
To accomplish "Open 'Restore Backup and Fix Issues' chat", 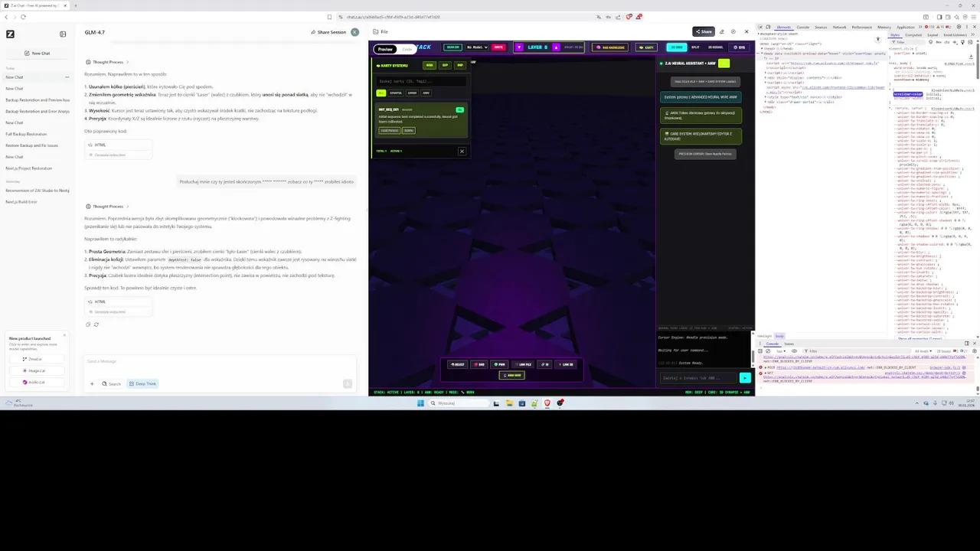I will tap(31, 145).
